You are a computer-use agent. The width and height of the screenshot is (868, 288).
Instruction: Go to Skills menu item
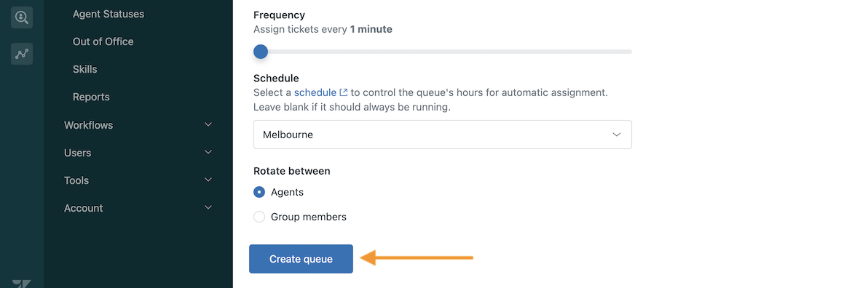click(84, 69)
